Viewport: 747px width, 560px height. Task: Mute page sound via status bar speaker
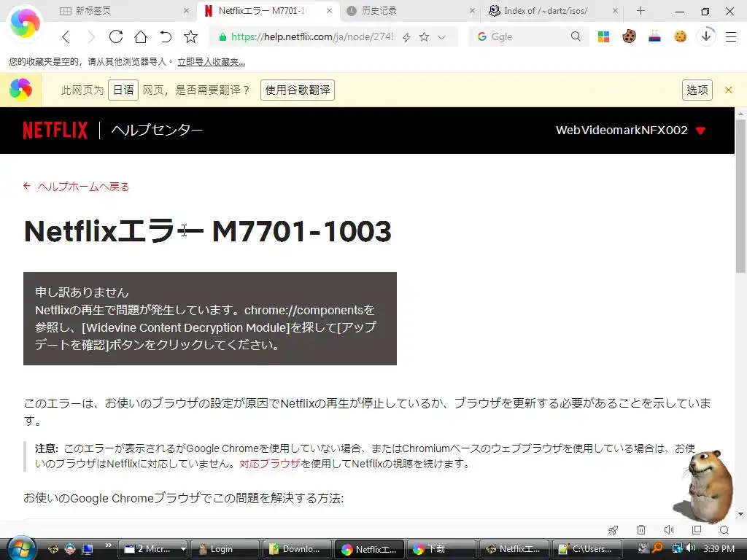(x=669, y=530)
